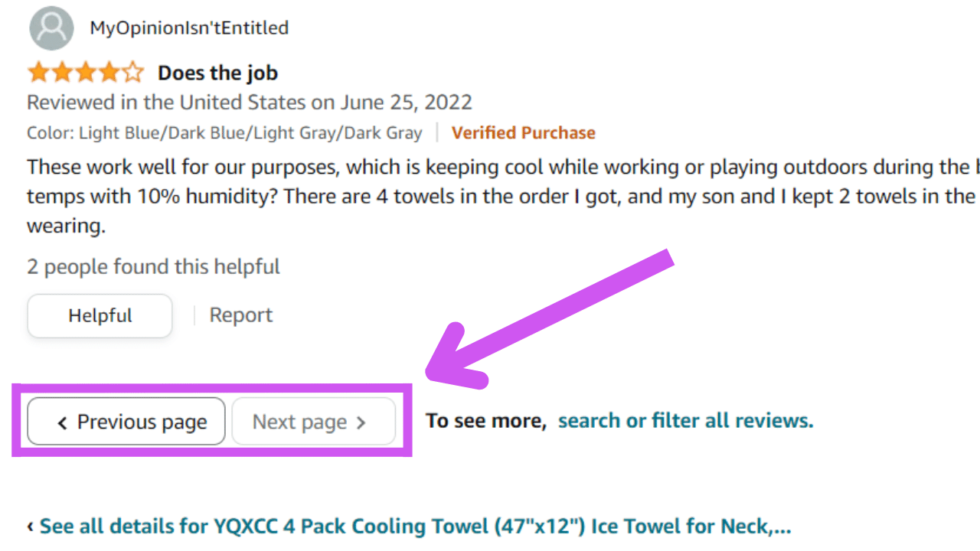This screenshot has width=980, height=551.
Task: Open MyOpinionIsn'tEntitled reviewer profile name
Action: [x=189, y=28]
